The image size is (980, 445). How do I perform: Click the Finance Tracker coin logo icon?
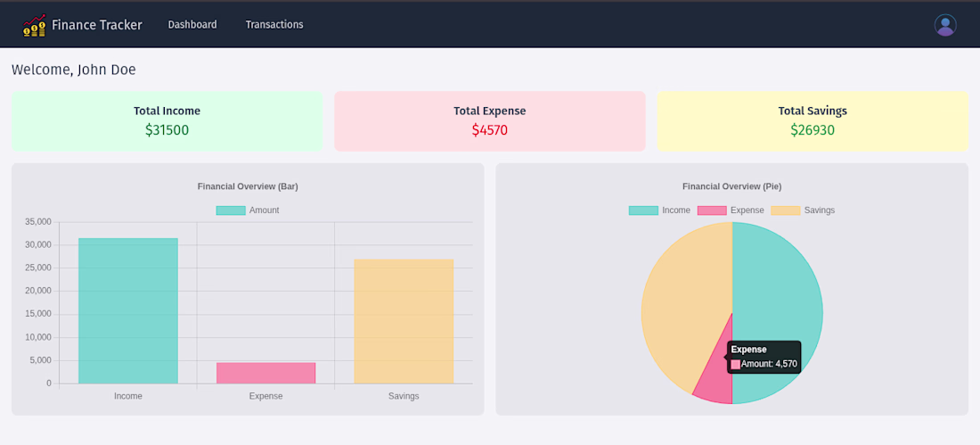35,25
